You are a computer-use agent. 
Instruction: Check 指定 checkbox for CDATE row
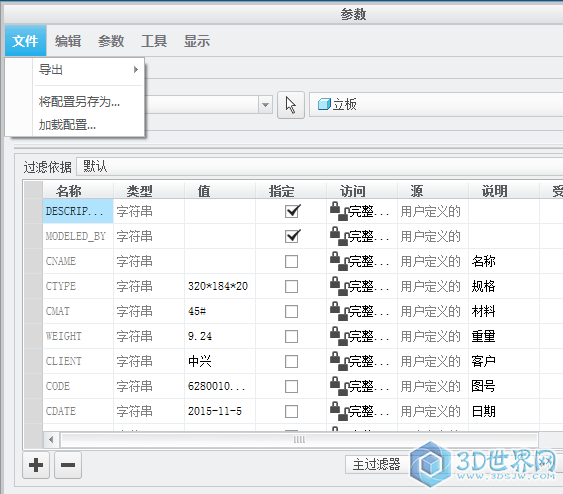292,411
